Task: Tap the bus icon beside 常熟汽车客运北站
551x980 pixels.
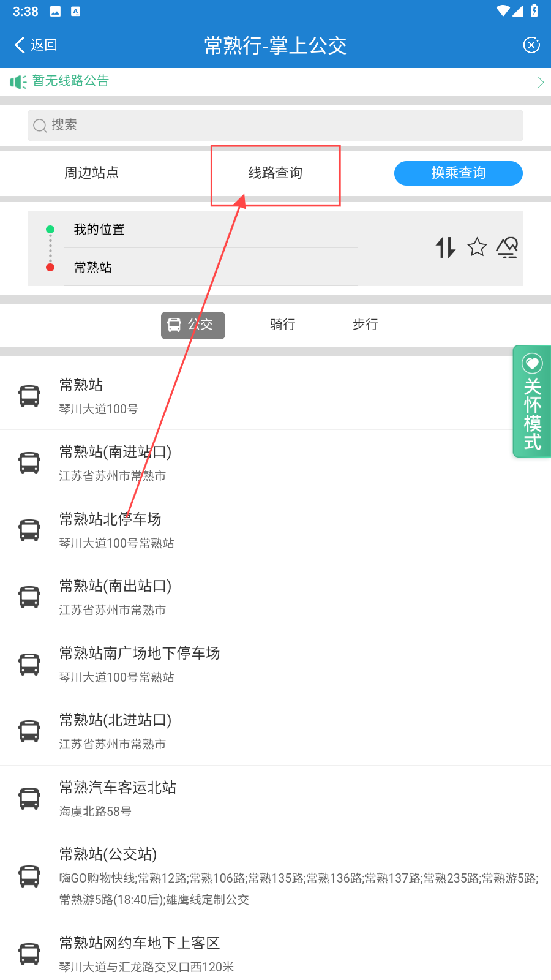Action: (x=29, y=798)
